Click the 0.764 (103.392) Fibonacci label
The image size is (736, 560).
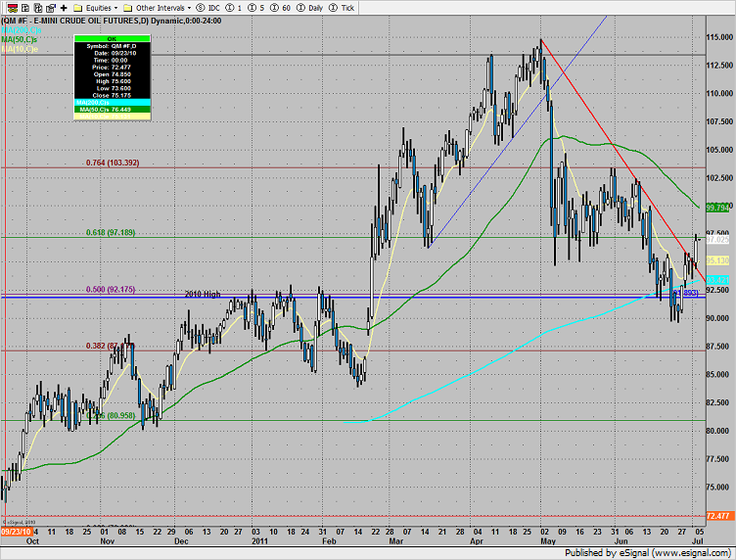point(113,163)
